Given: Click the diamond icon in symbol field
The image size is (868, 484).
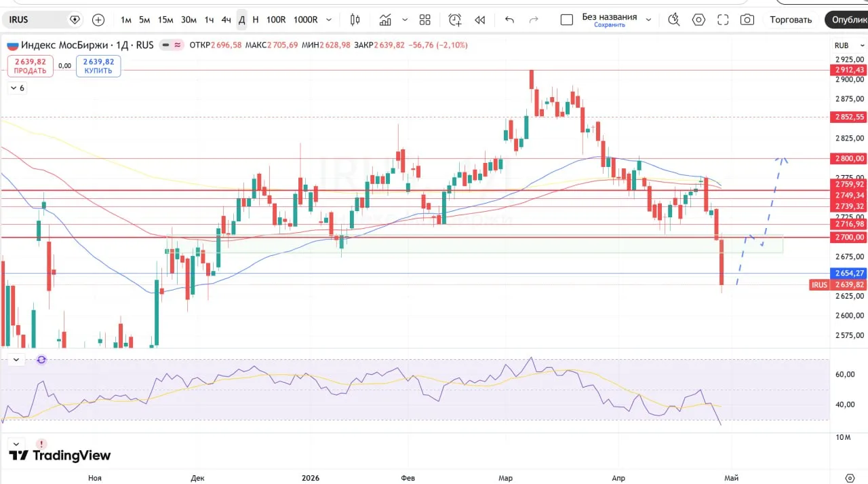Looking at the screenshot, I should tap(75, 20).
